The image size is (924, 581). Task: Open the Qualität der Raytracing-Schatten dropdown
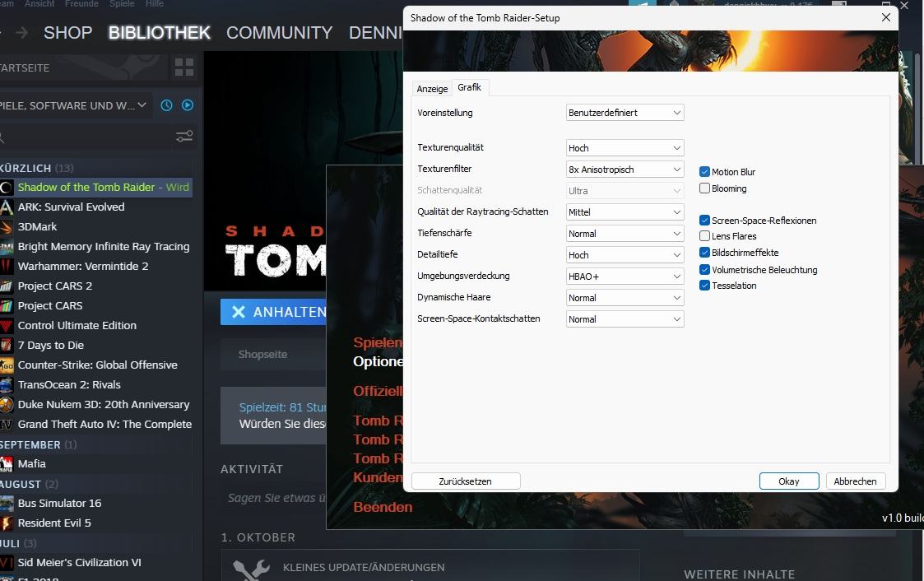pyautogui.click(x=625, y=212)
